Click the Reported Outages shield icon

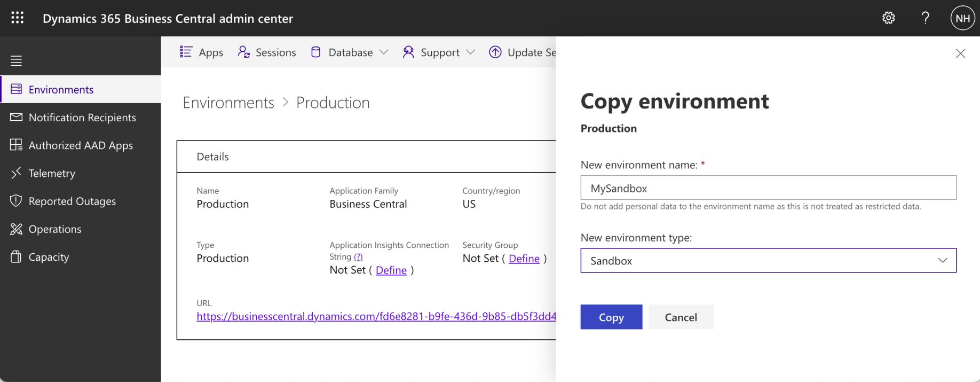coord(17,201)
